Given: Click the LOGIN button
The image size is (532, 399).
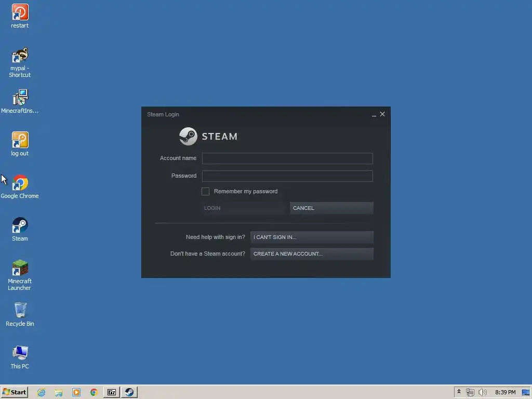Looking at the screenshot, I should [243, 208].
